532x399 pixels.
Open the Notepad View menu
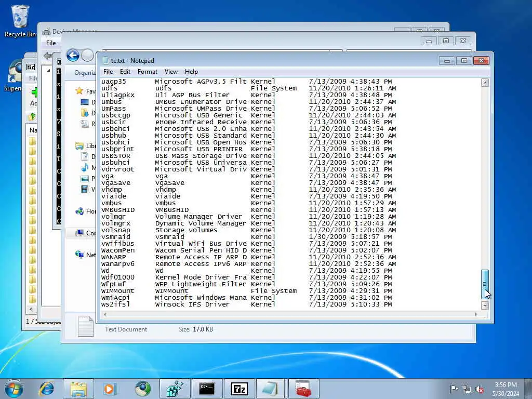click(171, 72)
